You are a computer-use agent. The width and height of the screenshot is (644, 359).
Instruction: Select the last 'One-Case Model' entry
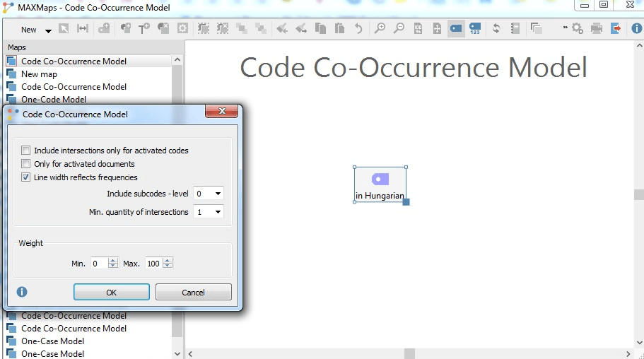[52, 353]
